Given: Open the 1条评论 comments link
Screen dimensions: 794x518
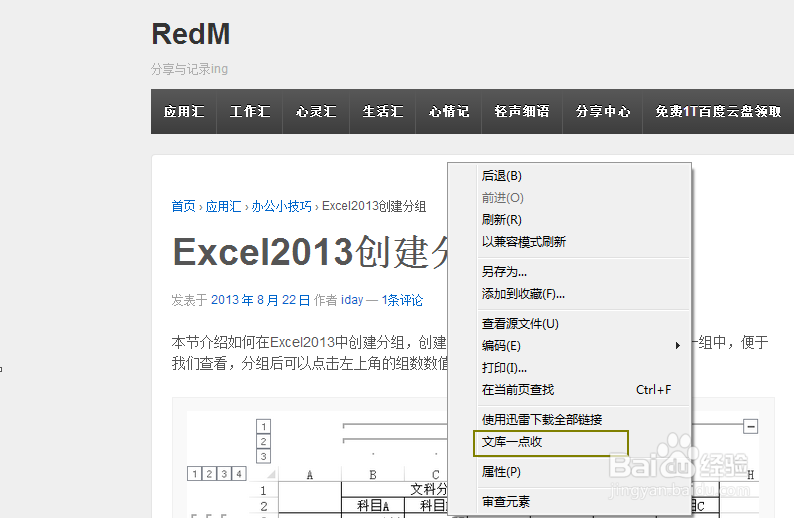Looking at the screenshot, I should (x=402, y=300).
